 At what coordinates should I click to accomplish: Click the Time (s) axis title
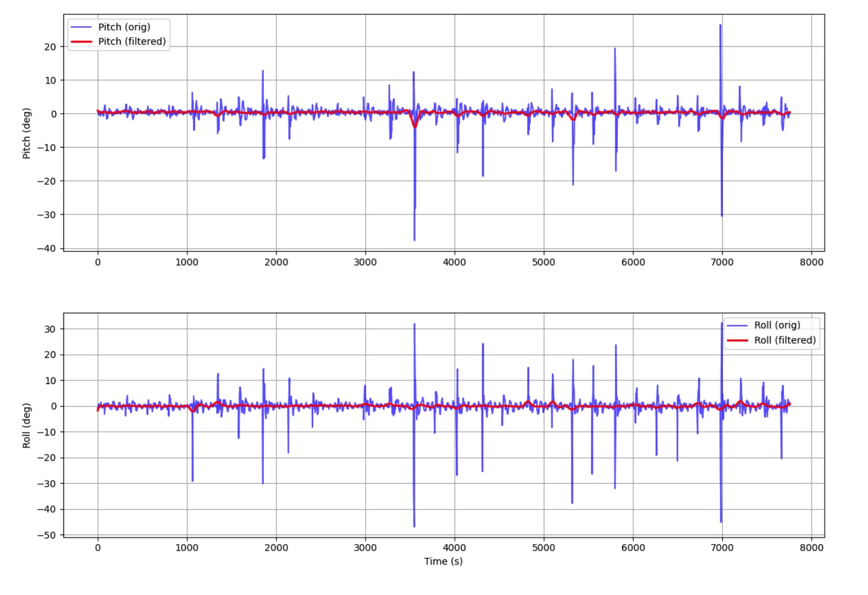[x=444, y=561]
